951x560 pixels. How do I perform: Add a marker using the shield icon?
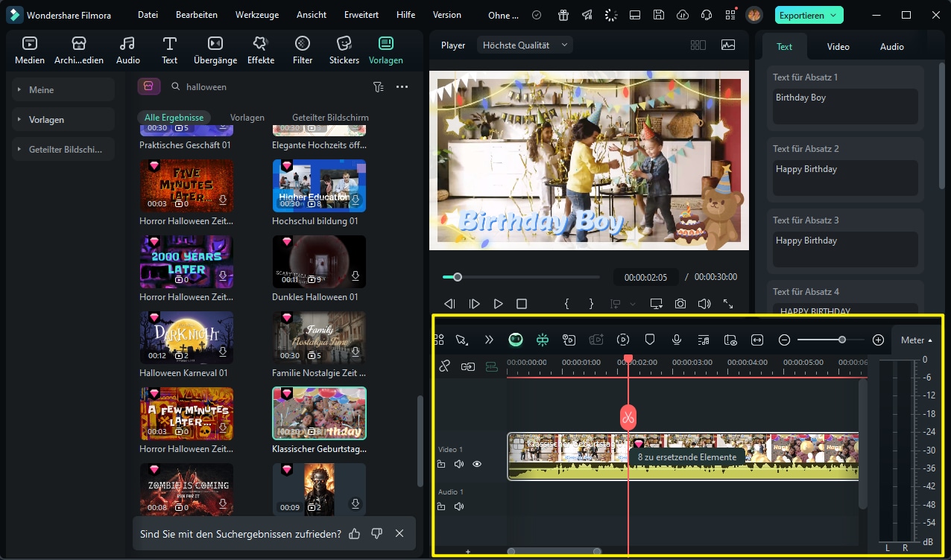coord(649,340)
